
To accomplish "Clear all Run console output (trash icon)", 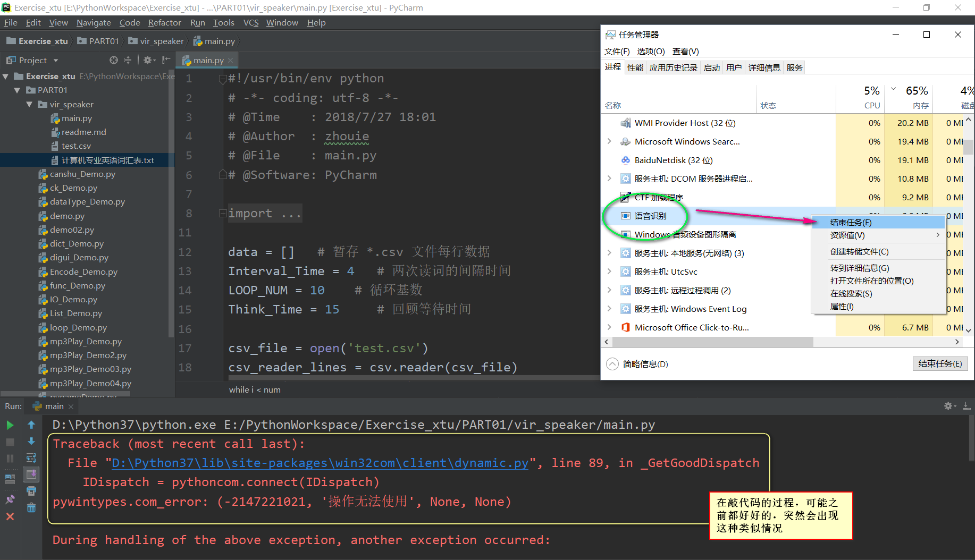I will (31, 508).
